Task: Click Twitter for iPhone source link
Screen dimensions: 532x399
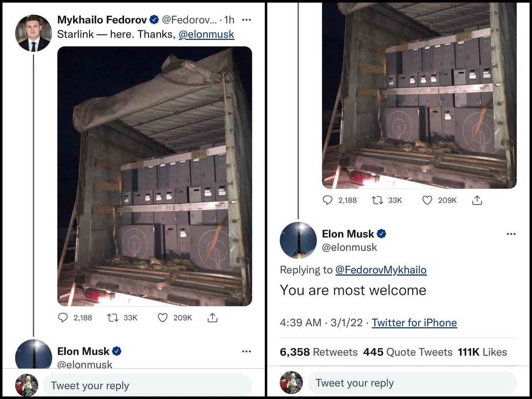Action: click(x=414, y=322)
